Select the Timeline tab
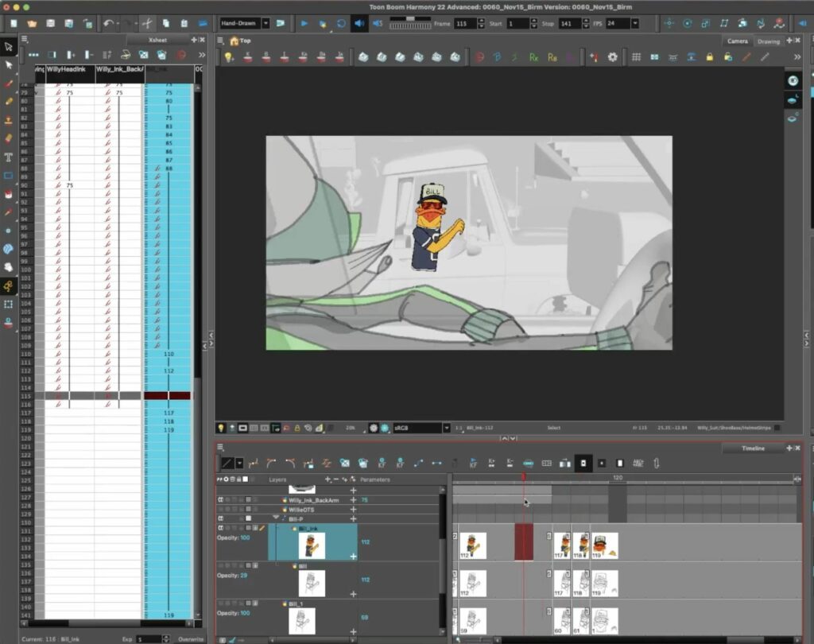814x644 pixels. point(753,448)
